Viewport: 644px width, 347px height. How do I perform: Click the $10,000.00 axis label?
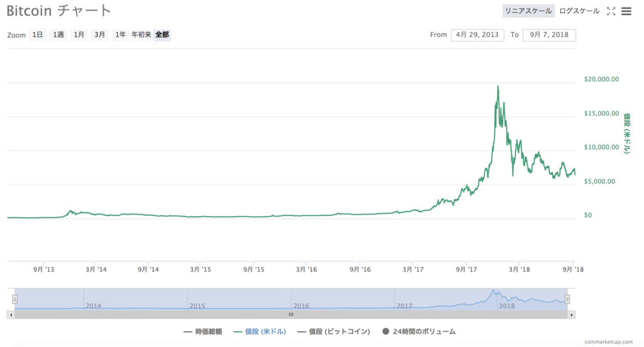[x=601, y=147]
